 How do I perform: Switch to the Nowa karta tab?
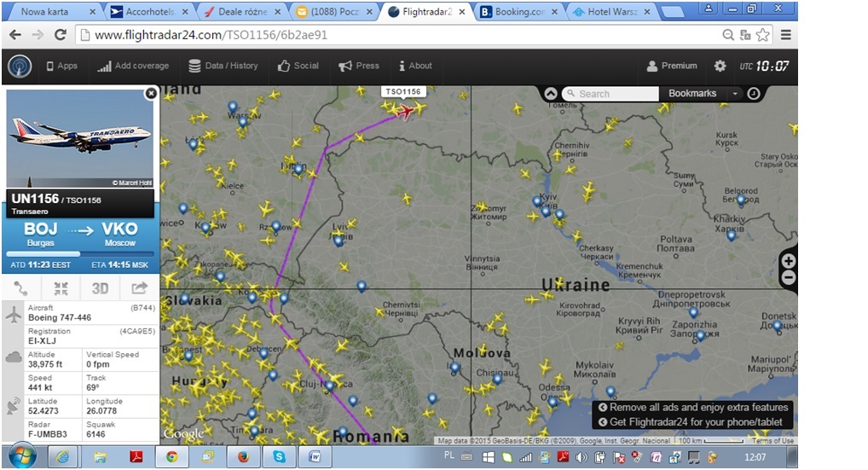click(53, 12)
